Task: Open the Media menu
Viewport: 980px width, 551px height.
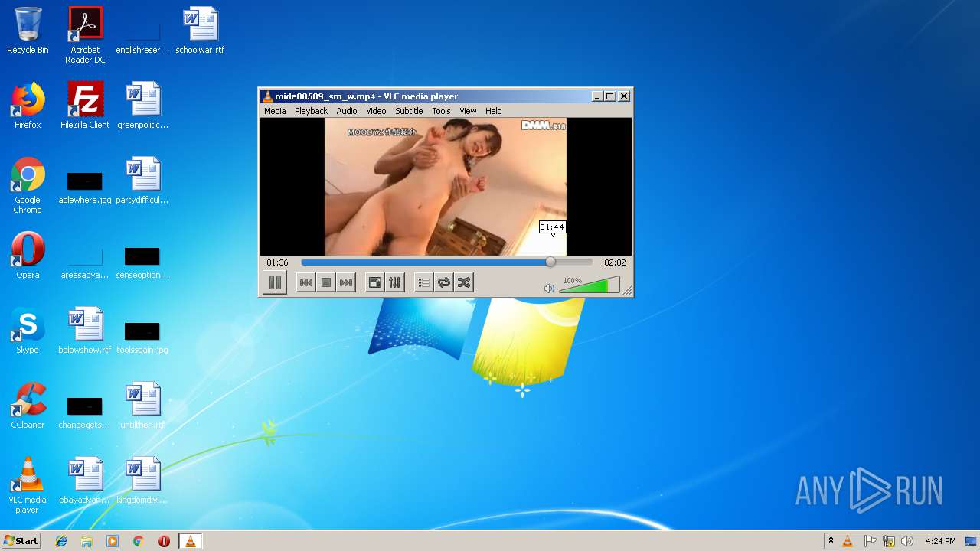Action: click(x=275, y=111)
